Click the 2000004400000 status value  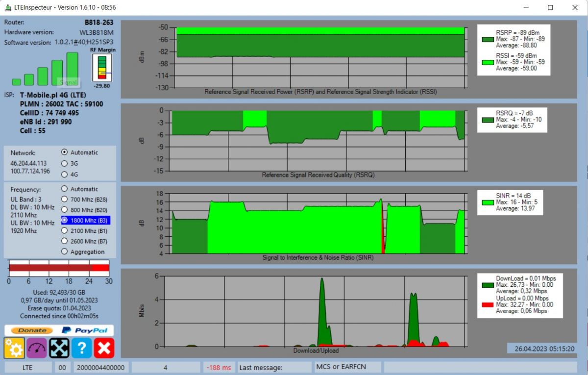coord(101,367)
